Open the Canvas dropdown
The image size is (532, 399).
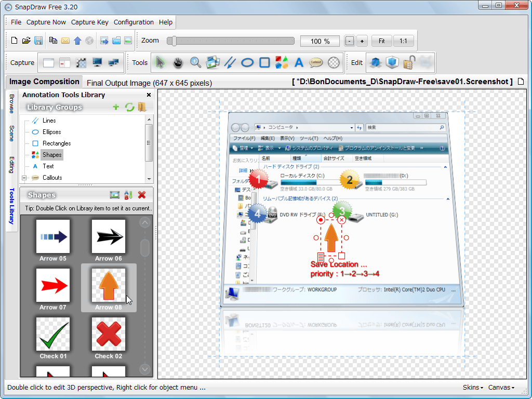point(501,388)
